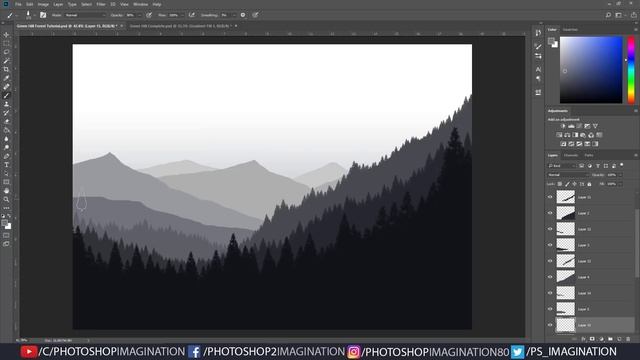Open smoothing options gear in options bar
This screenshot has height=360, width=640.
(243, 15)
